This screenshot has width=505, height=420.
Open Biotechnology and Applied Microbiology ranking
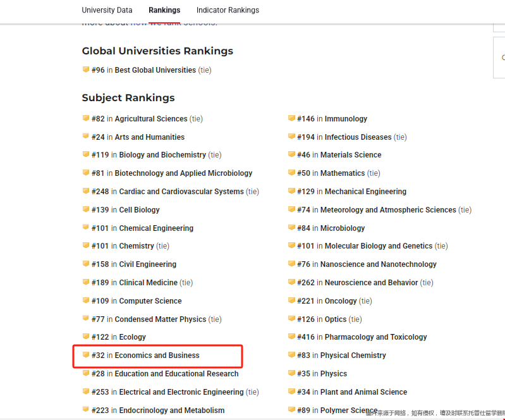[x=183, y=173]
